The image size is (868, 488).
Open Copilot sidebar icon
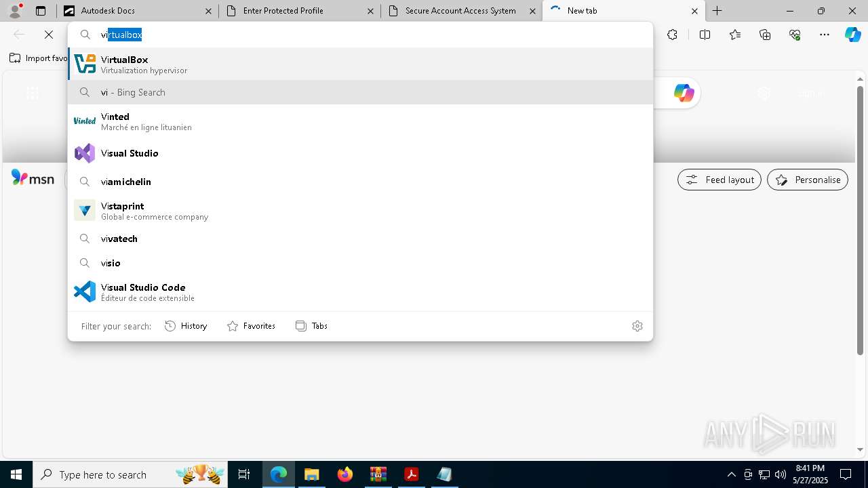[852, 35]
